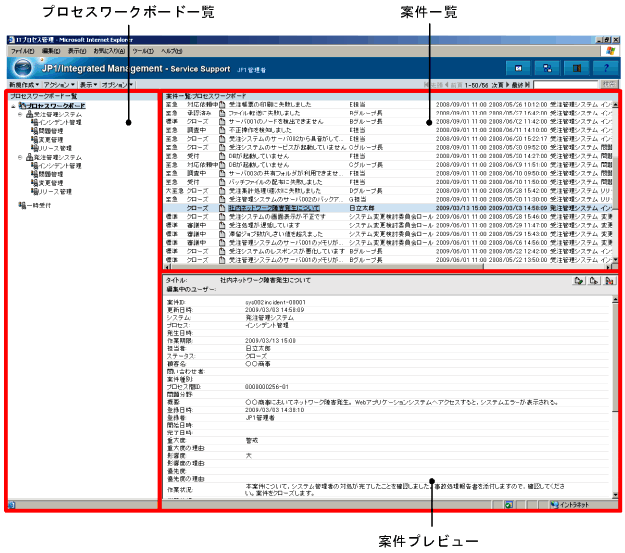Click the first of three action icons above the preview
The image size is (625, 553).
point(579,281)
